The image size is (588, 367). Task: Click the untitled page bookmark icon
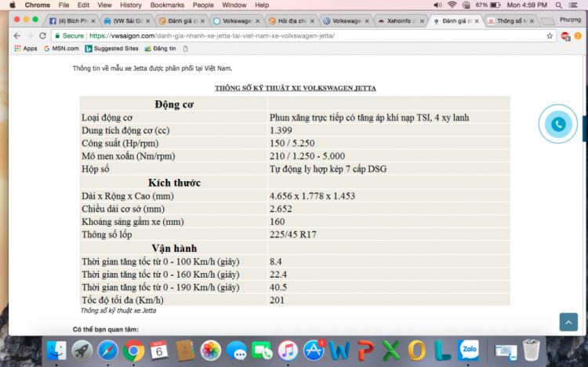click(x=185, y=49)
